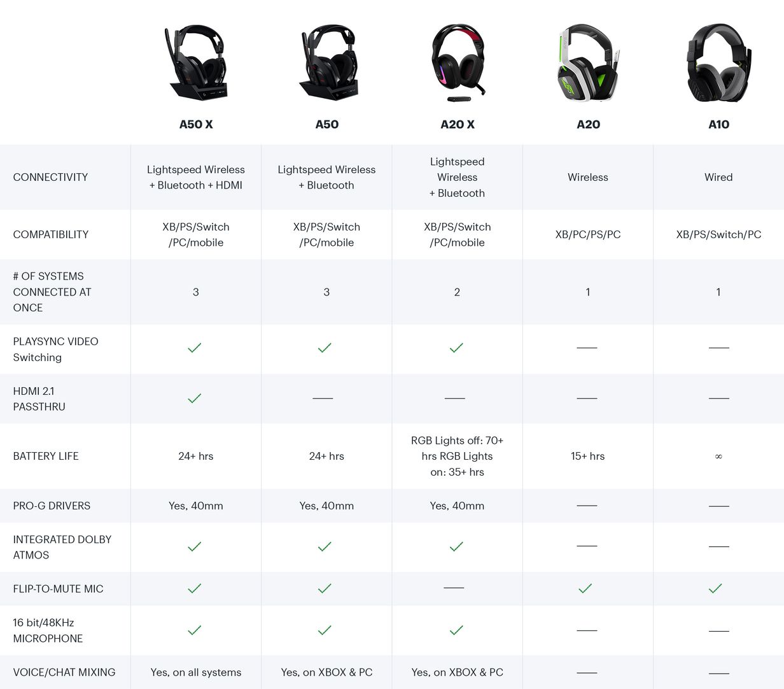Click the A10 product name
This screenshot has width=784, height=689.
(x=718, y=124)
